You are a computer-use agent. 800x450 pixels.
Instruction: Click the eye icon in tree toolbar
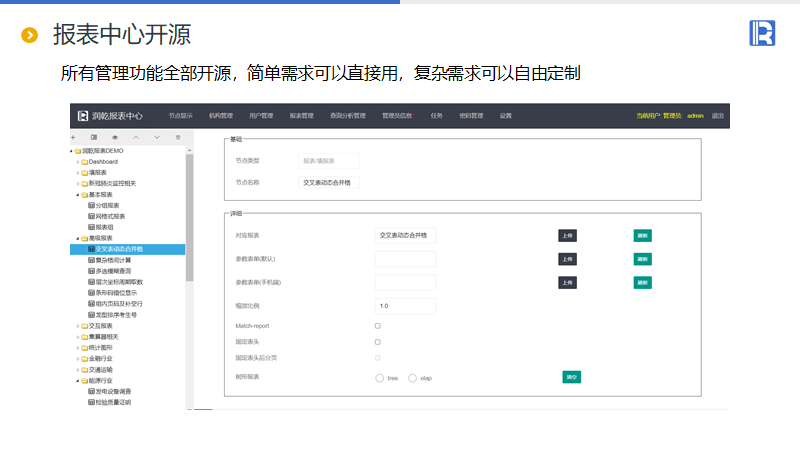coord(115,137)
